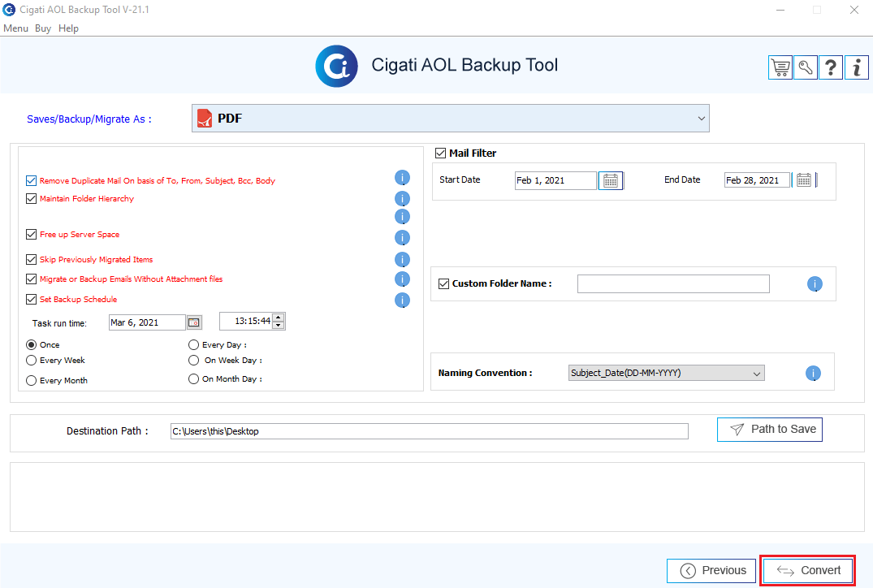873x588 pixels.
Task: Click the Path to Save button
Action: (769, 430)
